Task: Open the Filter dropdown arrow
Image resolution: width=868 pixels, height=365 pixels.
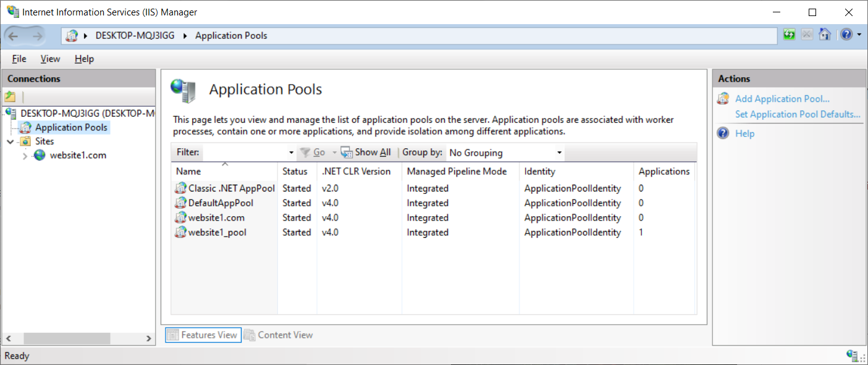Action: tap(292, 153)
